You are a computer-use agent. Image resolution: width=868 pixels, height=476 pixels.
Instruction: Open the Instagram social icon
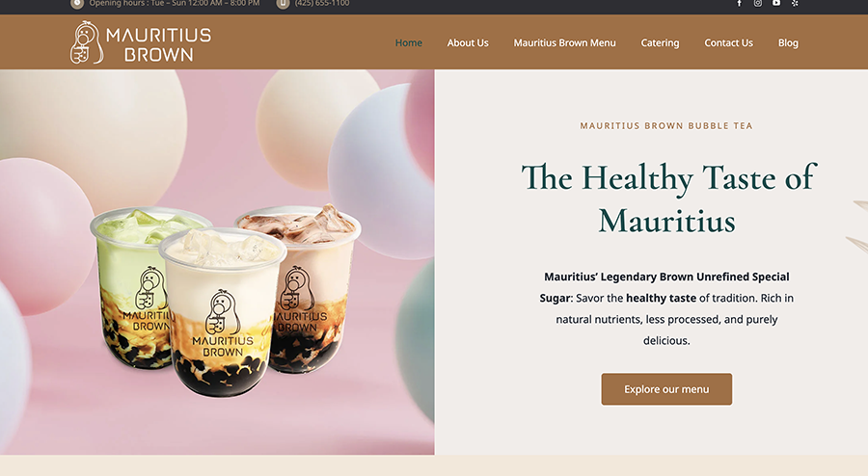click(x=758, y=3)
